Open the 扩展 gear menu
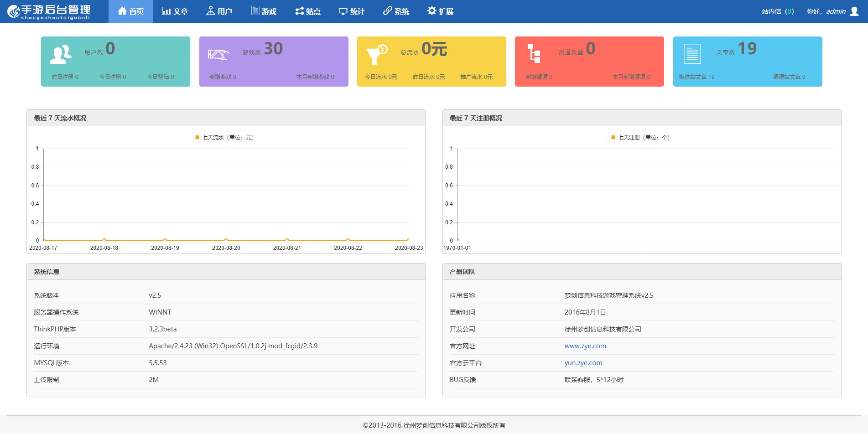 click(x=440, y=11)
